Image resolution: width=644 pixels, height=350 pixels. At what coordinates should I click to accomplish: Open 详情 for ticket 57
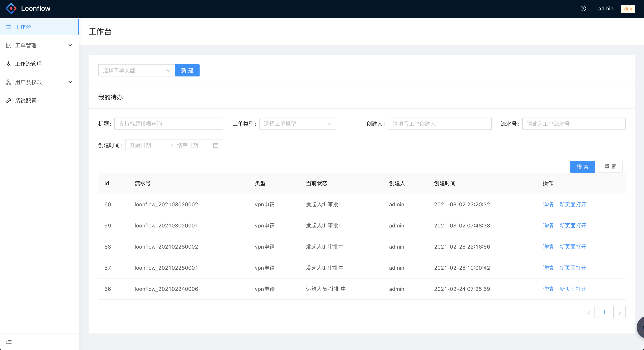point(548,268)
